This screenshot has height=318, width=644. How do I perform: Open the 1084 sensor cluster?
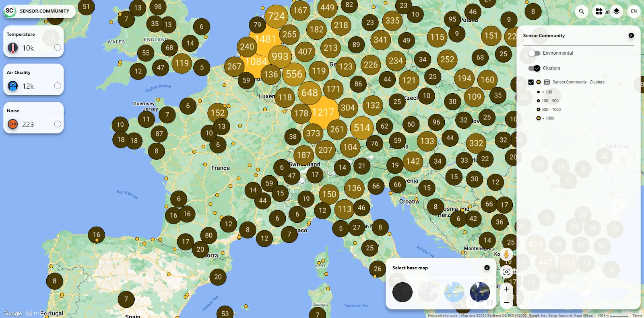pos(256,62)
